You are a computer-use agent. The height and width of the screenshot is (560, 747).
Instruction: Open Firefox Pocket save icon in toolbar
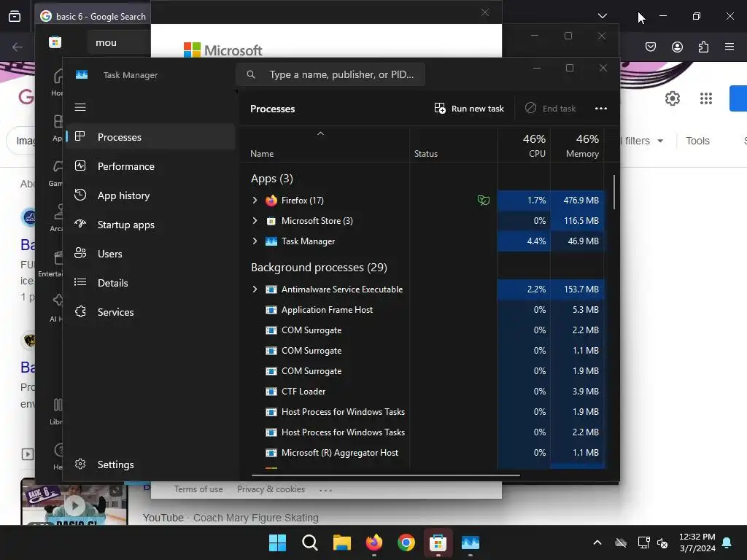point(651,47)
